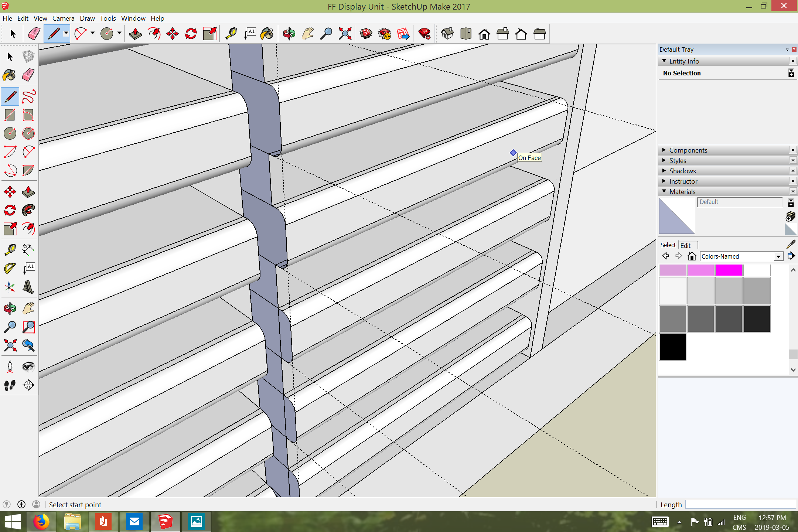The height and width of the screenshot is (532, 798).
Task: Select the Freehand tool in left toolbar
Action: click(x=28, y=97)
